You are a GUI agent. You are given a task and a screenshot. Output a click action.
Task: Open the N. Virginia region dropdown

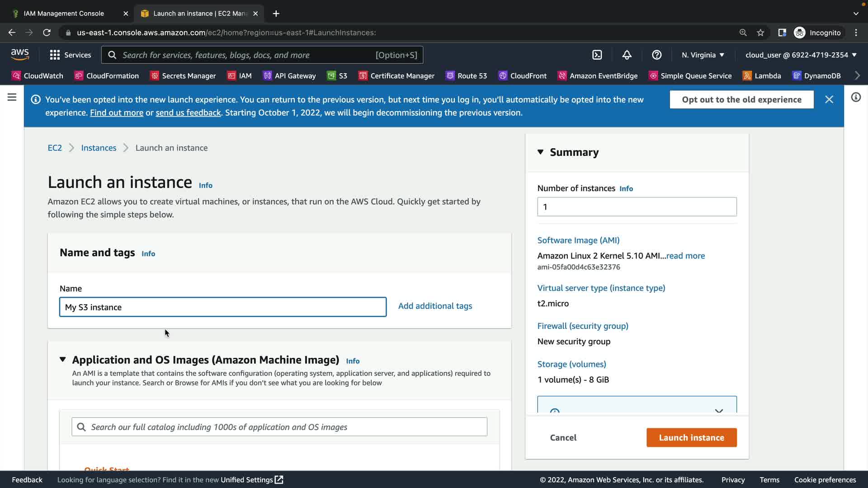pyautogui.click(x=703, y=55)
